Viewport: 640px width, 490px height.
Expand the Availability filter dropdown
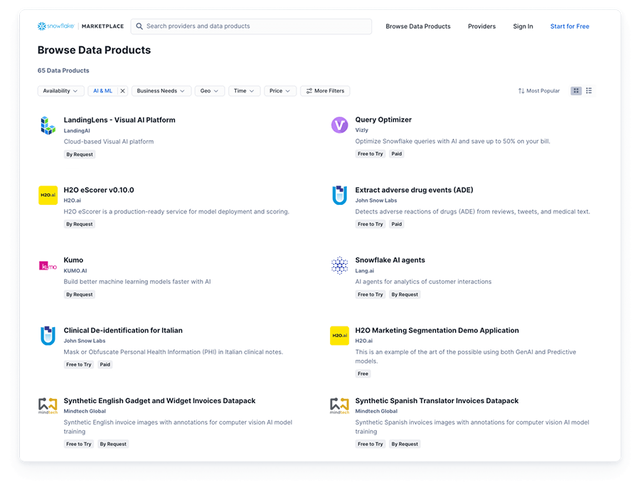coord(60,91)
